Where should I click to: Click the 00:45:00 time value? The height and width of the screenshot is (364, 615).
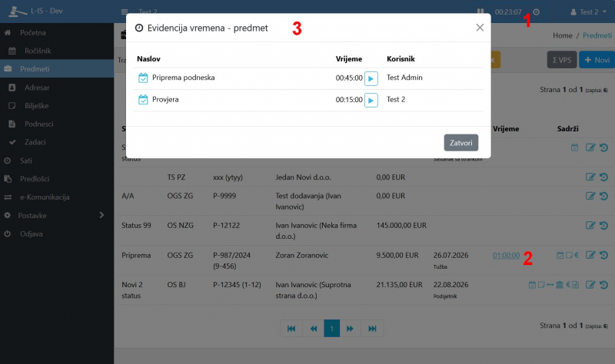coord(349,78)
